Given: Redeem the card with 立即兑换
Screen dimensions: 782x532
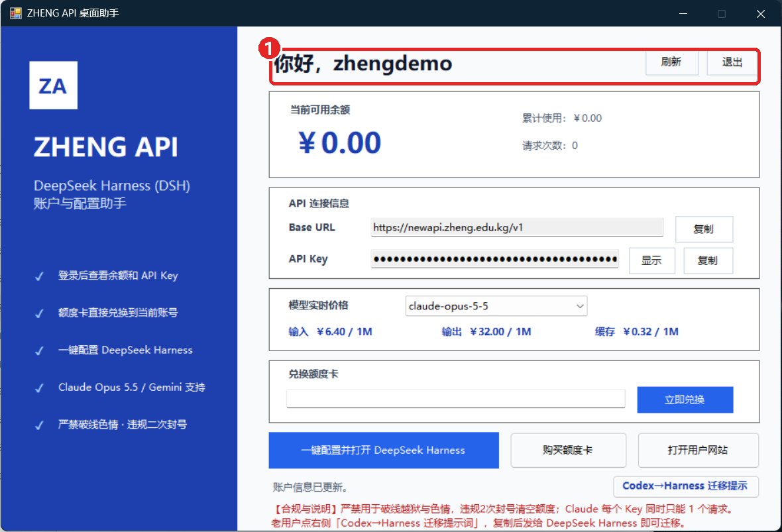Looking at the screenshot, I should coord(685,400).
